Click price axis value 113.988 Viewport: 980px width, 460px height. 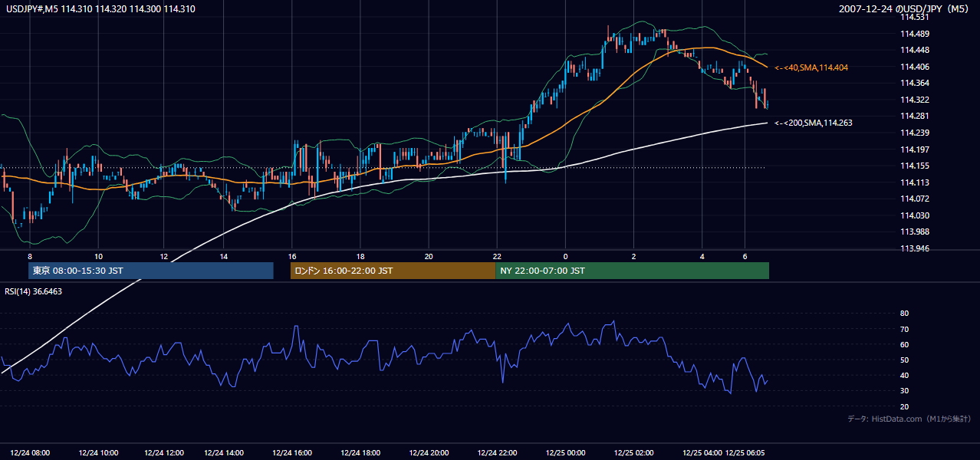pos(914,232)
